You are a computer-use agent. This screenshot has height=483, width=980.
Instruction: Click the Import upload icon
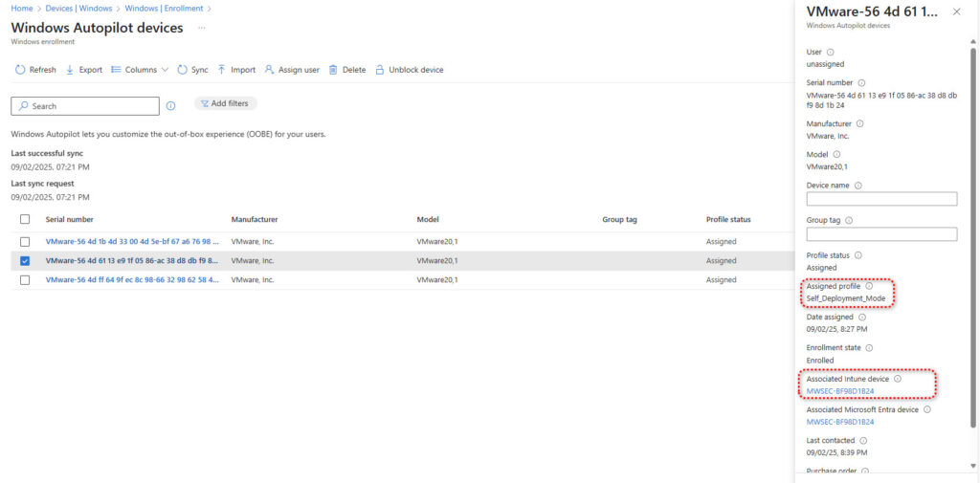click(x=222, y=70)
